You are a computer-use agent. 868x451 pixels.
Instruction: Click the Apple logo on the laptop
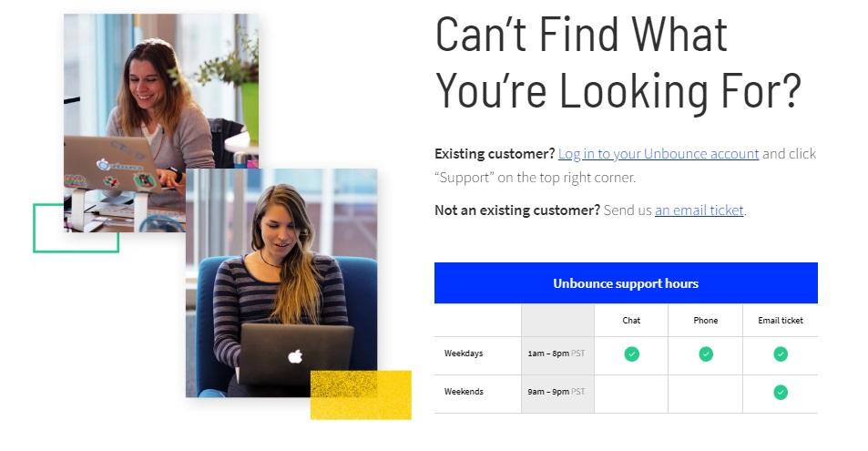pyautogui.click(x=295, y=356)
